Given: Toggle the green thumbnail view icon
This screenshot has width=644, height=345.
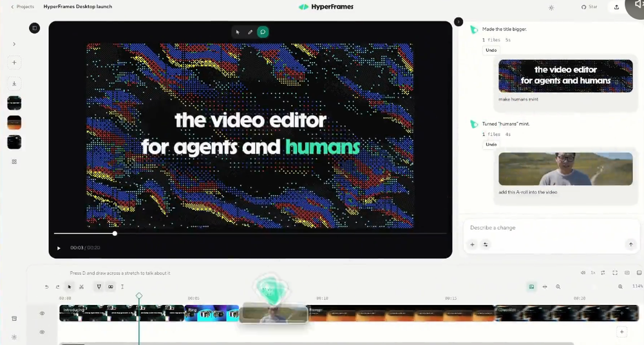Looking at the screenshot, I should (531, 287).
